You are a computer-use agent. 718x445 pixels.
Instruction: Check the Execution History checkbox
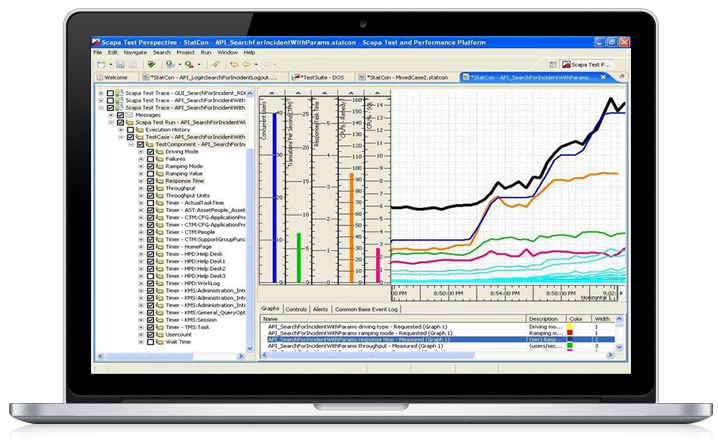tap(131, 130)
